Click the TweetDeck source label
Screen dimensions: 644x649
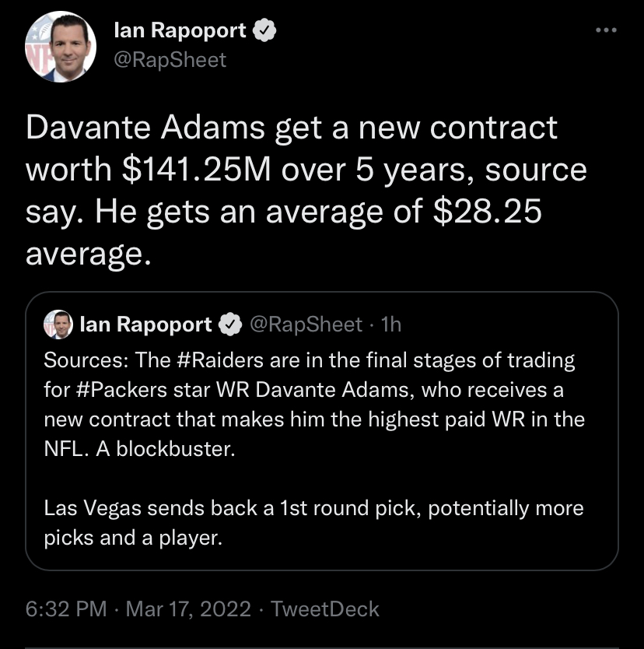click(x=324, y=609)
